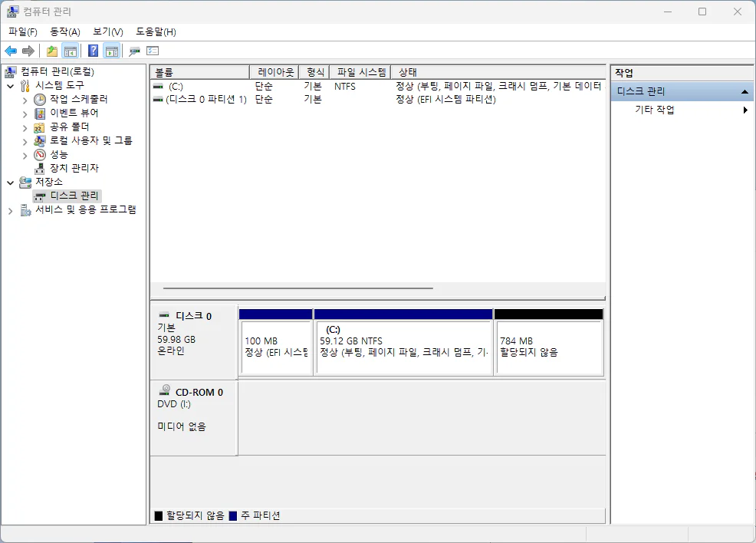The image size is (756, 543).
Task: Select the CD-ROM 0 label panel
Action: 194,418
